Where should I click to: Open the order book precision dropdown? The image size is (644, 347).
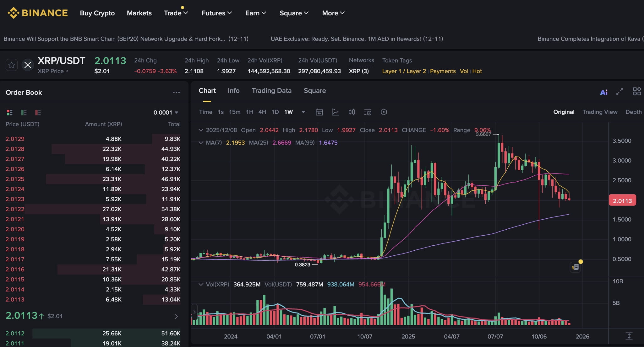coord(166,112)
